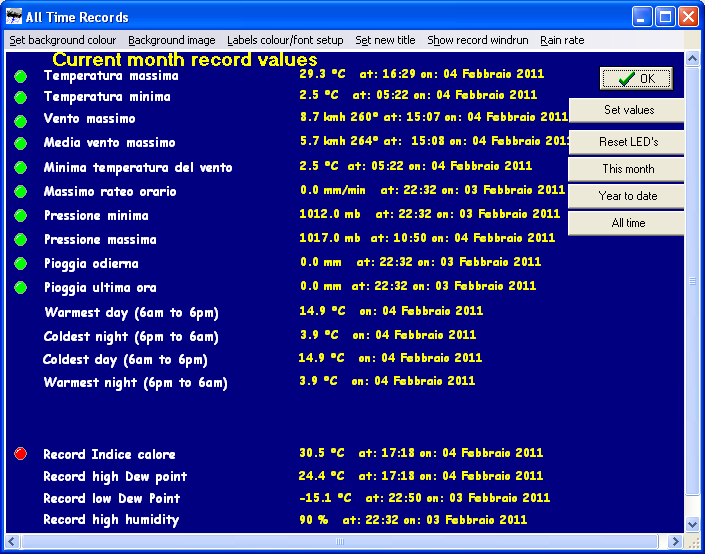Open Labels colour/font setup menu
The width and height of the screenshot is (705, 554).
click(285, 40)
